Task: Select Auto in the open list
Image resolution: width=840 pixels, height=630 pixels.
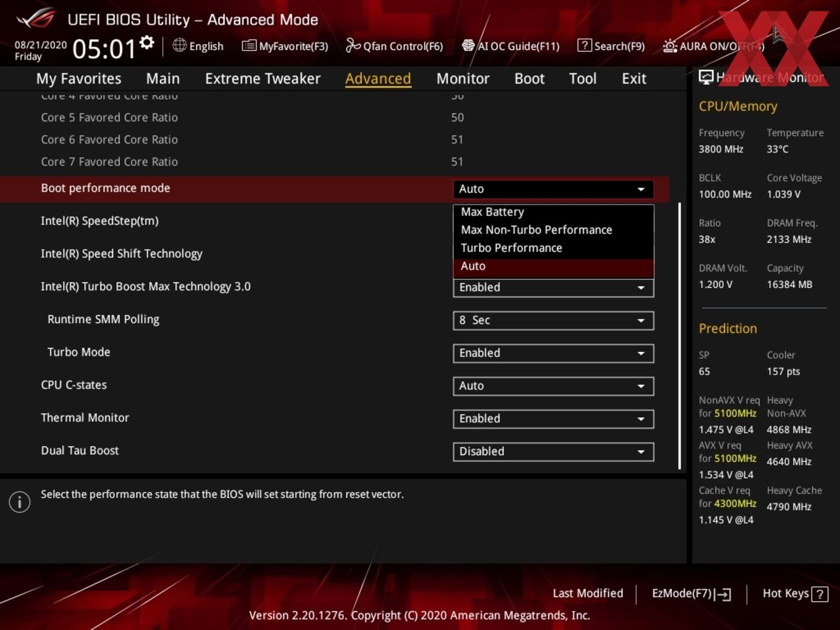Action: pyautogui.click(x=553, y=266)
